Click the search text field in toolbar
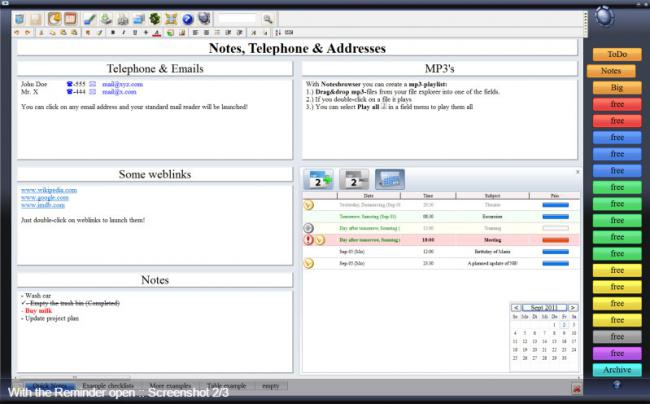 click(238, 19)
